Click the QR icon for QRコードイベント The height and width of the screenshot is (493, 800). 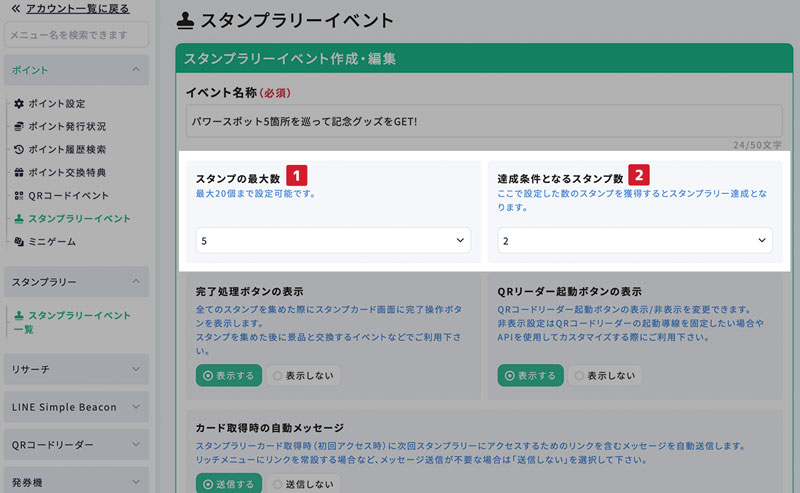19,196
